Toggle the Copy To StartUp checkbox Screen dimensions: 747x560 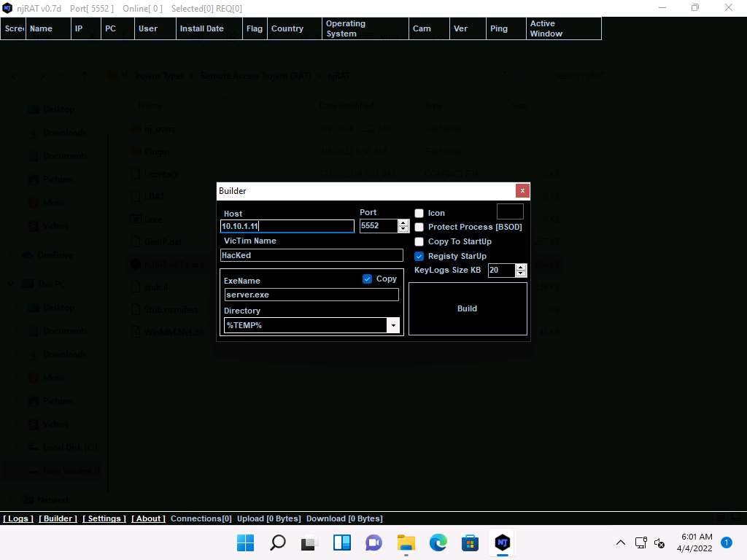click(419, 241)
